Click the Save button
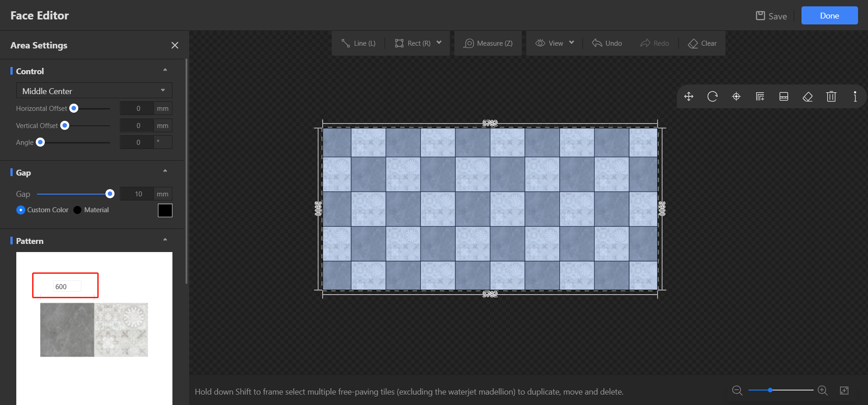This screenshot has width=868, height=405. [772, 16]
